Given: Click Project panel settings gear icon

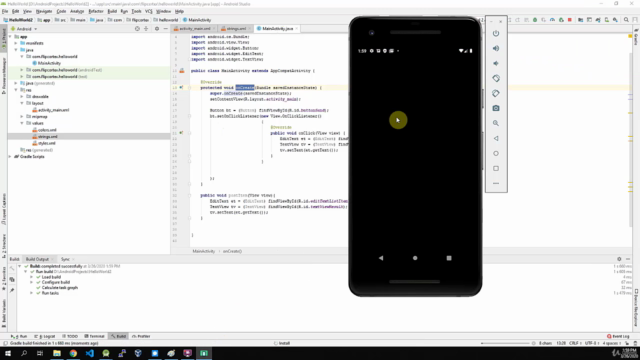Looking at the screenshot, I should tap(157, 29).
